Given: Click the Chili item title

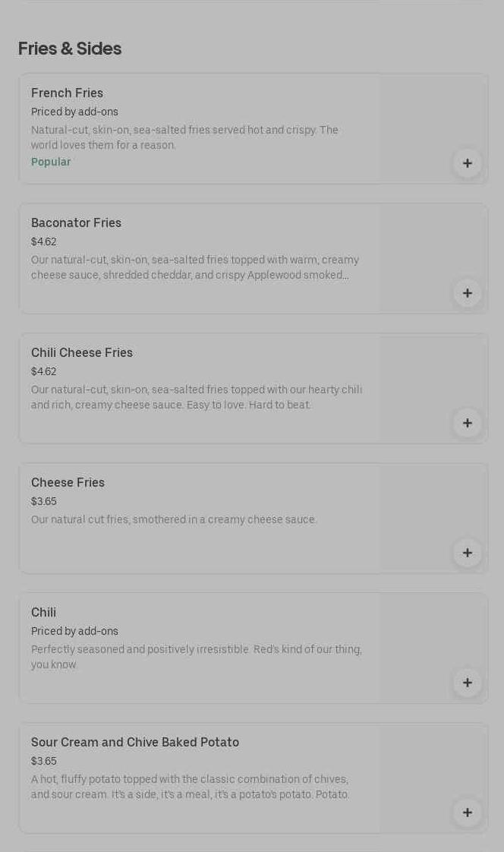Looking at the screenshot, I should (43, 613).
